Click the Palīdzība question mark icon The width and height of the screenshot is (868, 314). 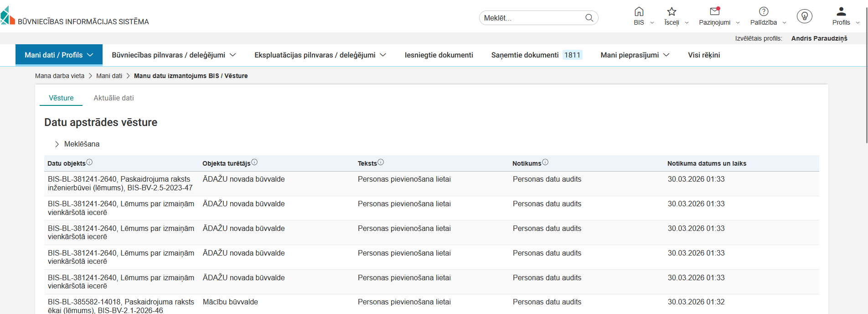[x=764, y=12]
